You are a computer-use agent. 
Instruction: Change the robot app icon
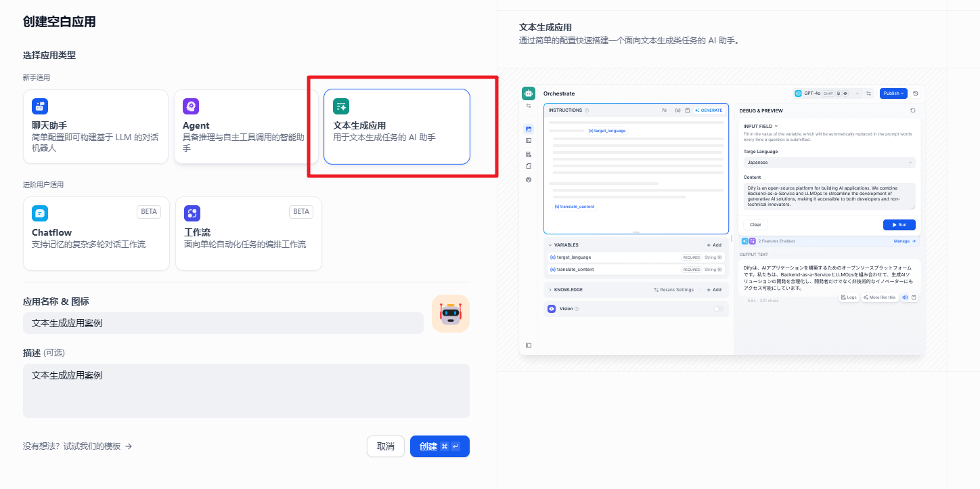pos(451,314)
